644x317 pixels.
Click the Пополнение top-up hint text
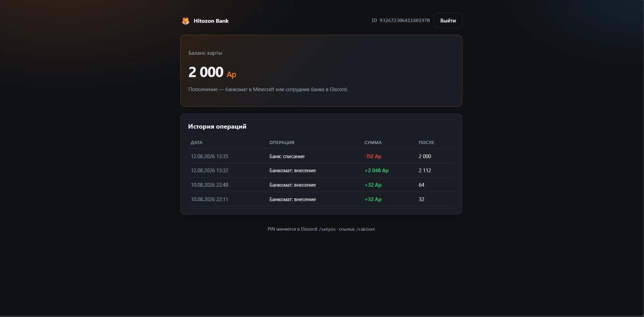[268, 90]
